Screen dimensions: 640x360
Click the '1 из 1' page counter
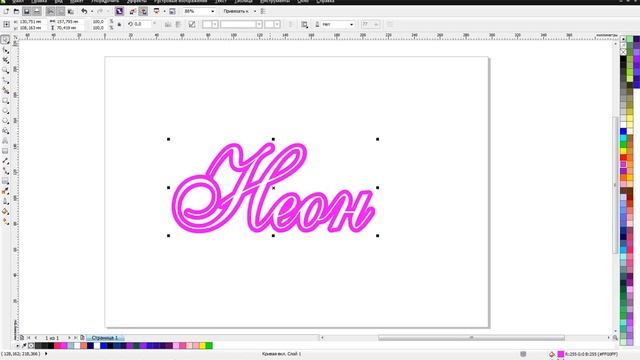[x=52, y=338]
